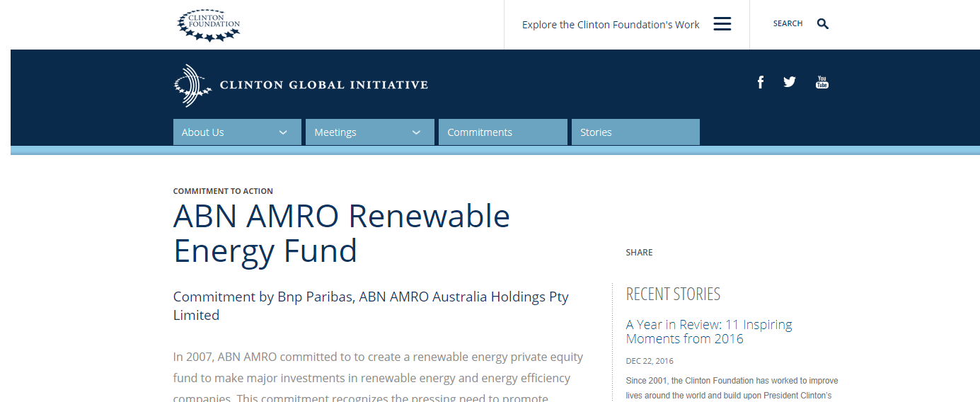Go to the Stories section
The image size is (980, 402).
635,132
